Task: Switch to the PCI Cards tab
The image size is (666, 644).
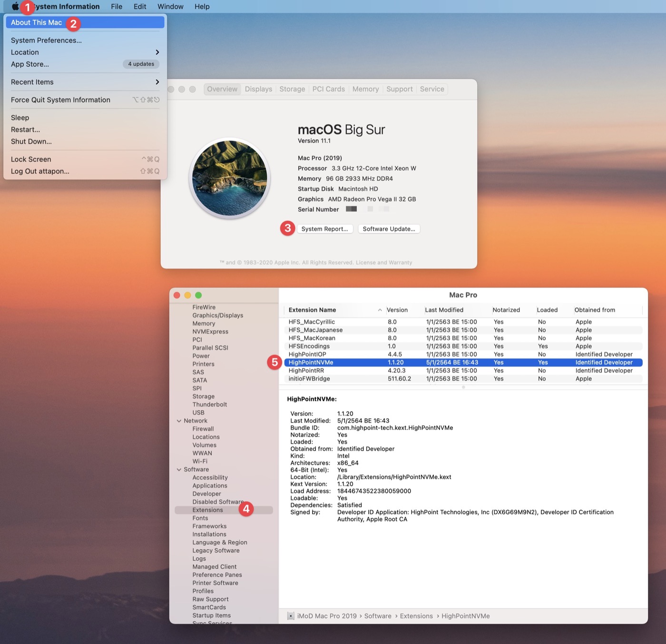Action: [328, 89]
